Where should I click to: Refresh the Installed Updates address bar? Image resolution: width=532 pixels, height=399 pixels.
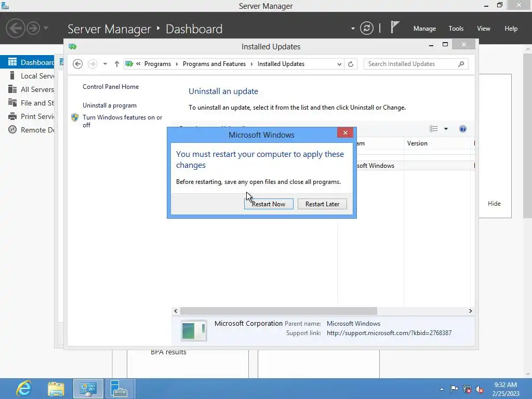pyautogui.click(x=351, y=64)
